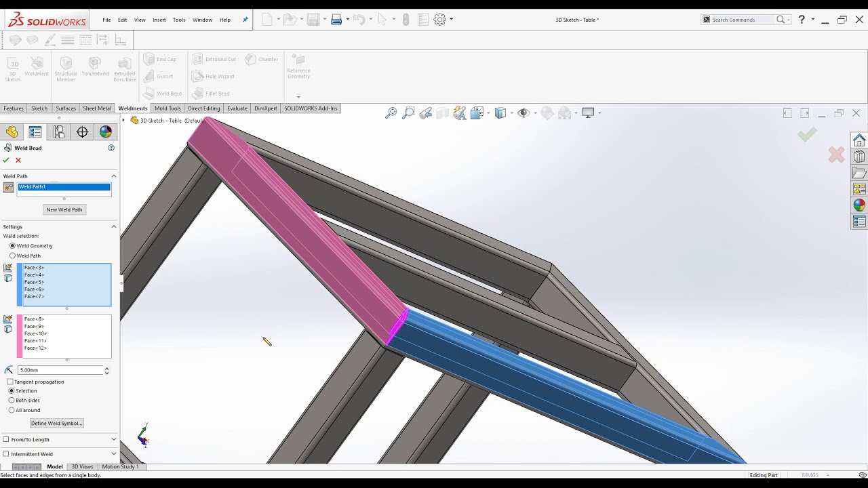The image size is (868, 488).
Task: Open the Tools menu
Action: (x=179, y=20)
